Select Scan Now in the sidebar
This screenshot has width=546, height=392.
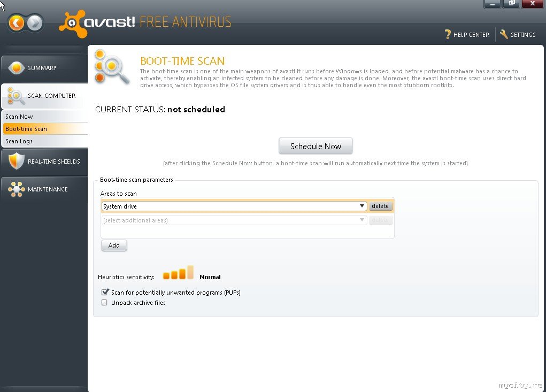[45, 117]
